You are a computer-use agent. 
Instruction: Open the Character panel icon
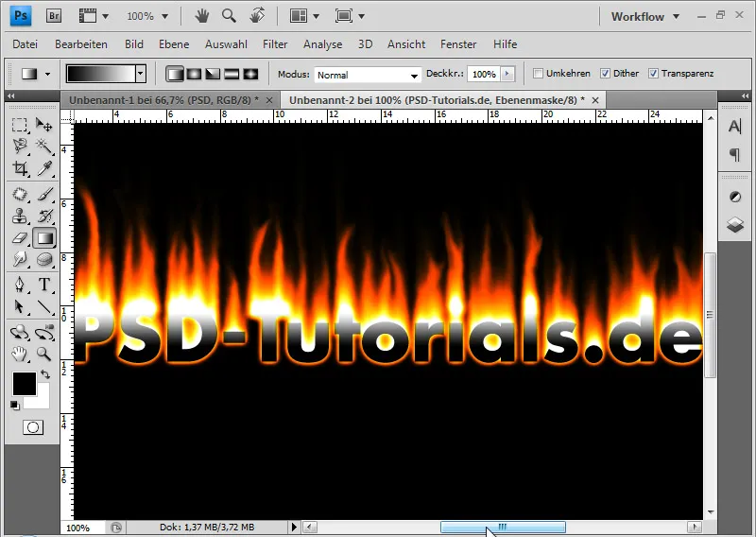pyautogui.click(x=734, y=127)
